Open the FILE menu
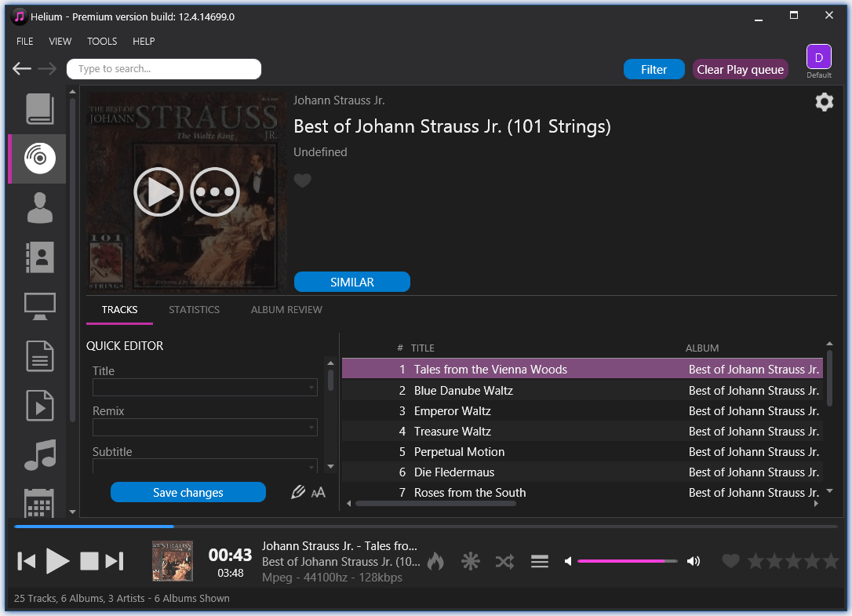 [x=24, y=42]
